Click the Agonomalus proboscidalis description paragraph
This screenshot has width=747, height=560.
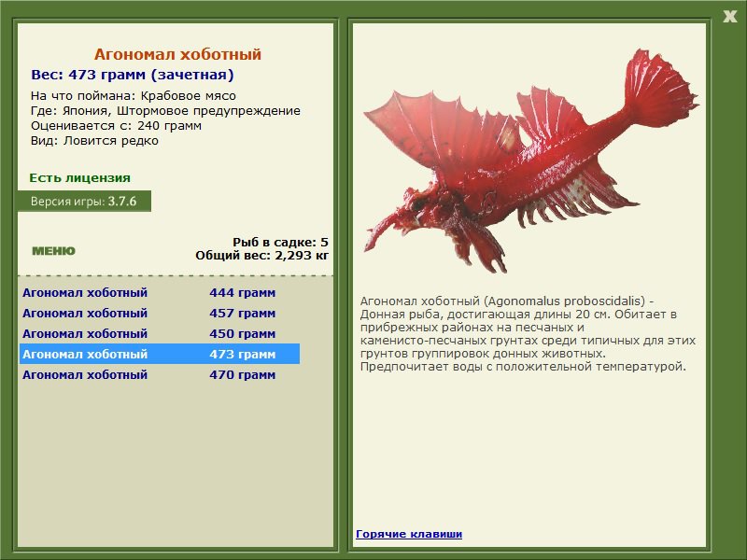(x=528, y=334)
